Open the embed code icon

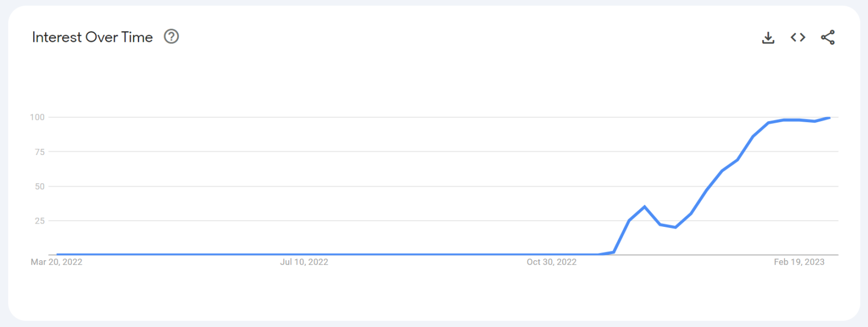[798, 37]
